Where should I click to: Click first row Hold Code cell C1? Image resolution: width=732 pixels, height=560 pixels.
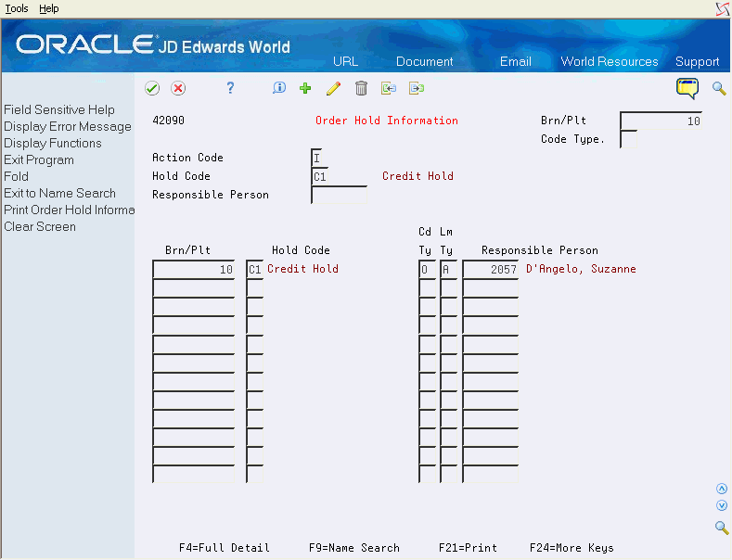click(x=255, y=270)
